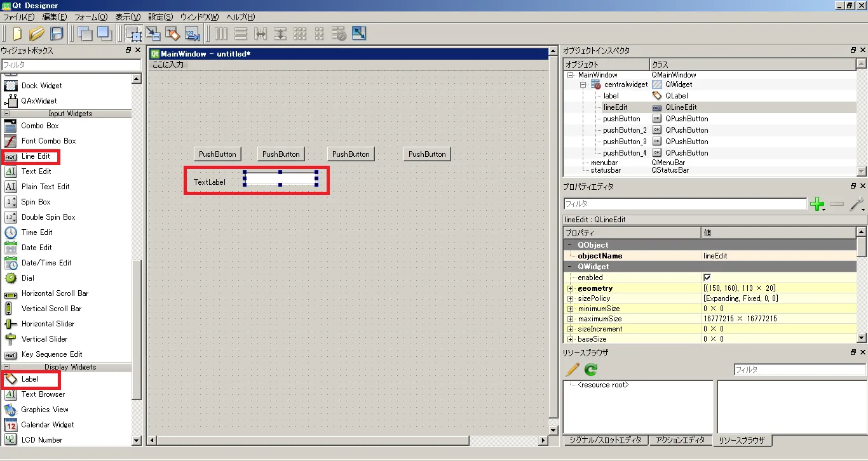Collapse the QWidget property group
This screenshot has width=868, height=461.
(x=570, y=267)
